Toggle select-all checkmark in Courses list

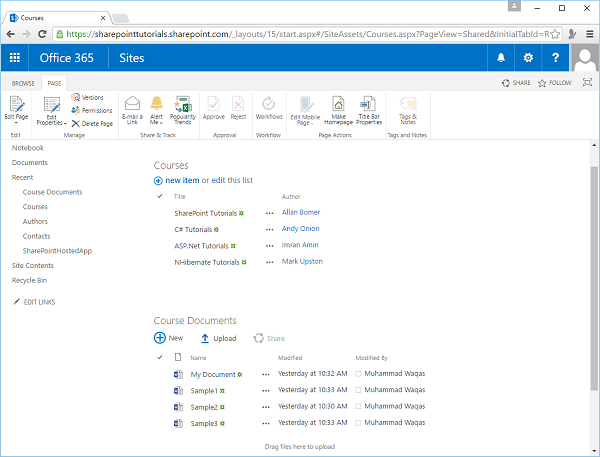point(160,197)
